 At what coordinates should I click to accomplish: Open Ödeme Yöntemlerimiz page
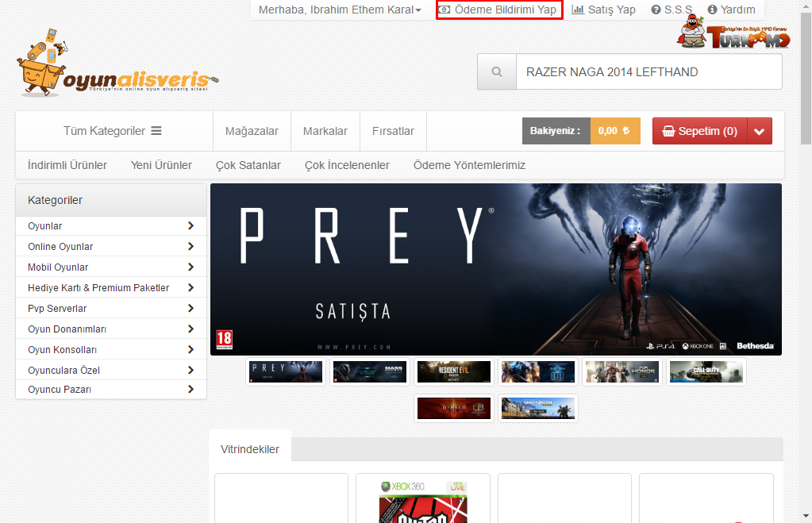(x=469, y=165)
